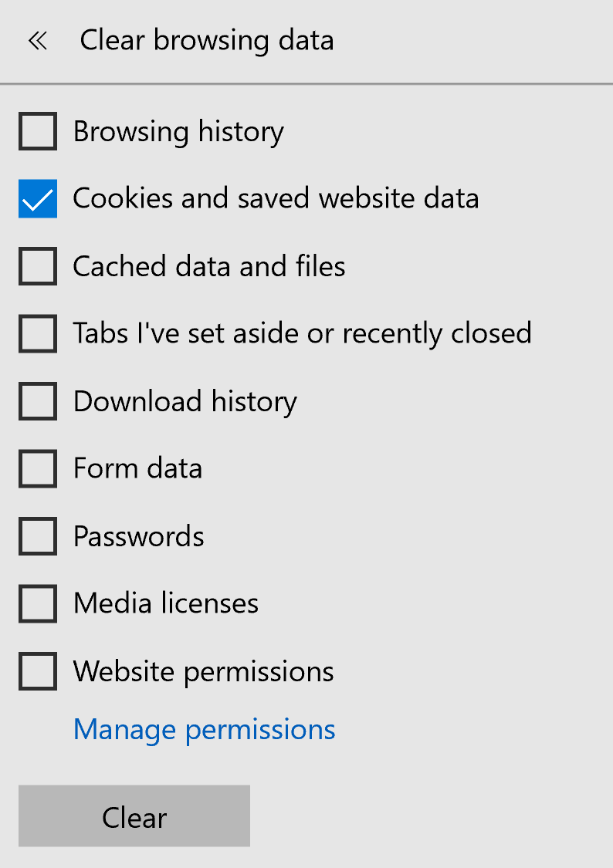Viewport: 613px width, 868px height.
Task: Click the 'Cookies and saved website data' label
Action: 276,199
